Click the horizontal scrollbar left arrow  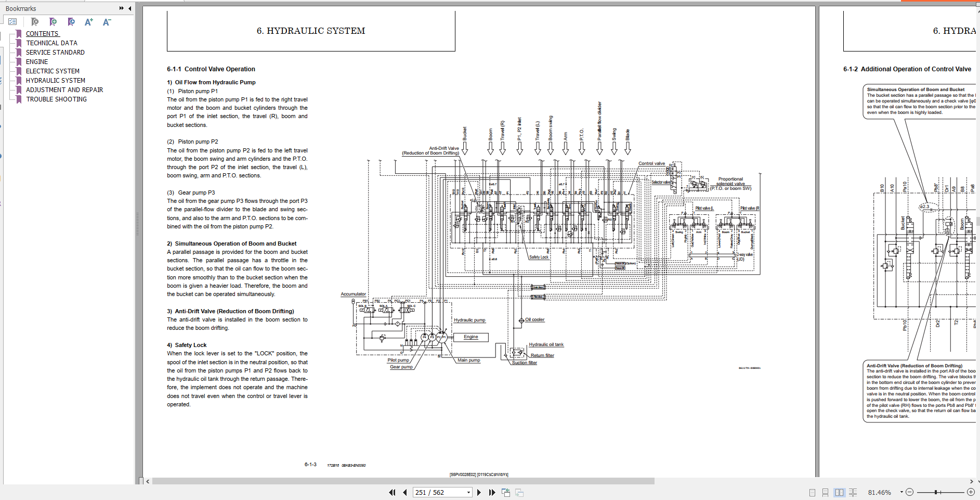148,481
